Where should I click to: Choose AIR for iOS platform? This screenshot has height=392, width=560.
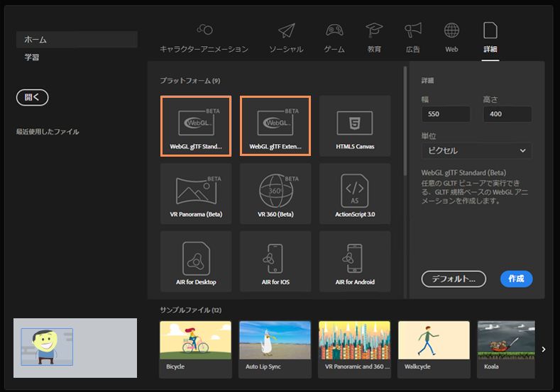pos(275,262)
